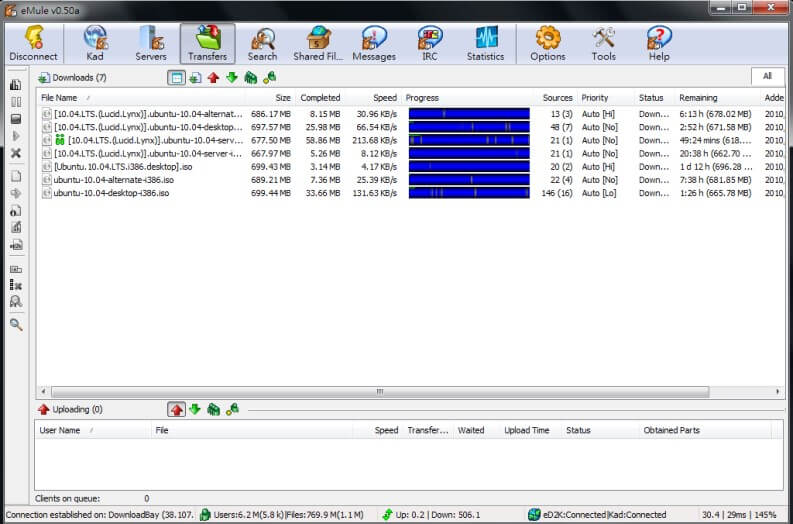Click the eD2K/Kad connection globe status icon
This screenshot has width=793, height=524.
pyautogui.click(x=534, y=515)
